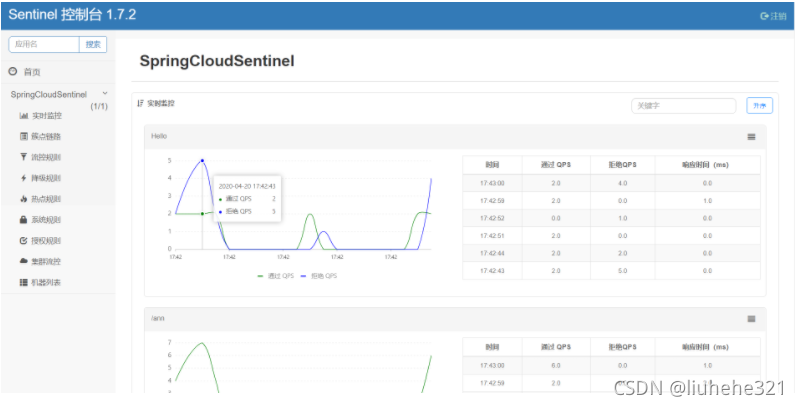Viewport: 798px width, 406px height.
Task: Click the 17:42:43 table time cell
Action: [492, 271]
